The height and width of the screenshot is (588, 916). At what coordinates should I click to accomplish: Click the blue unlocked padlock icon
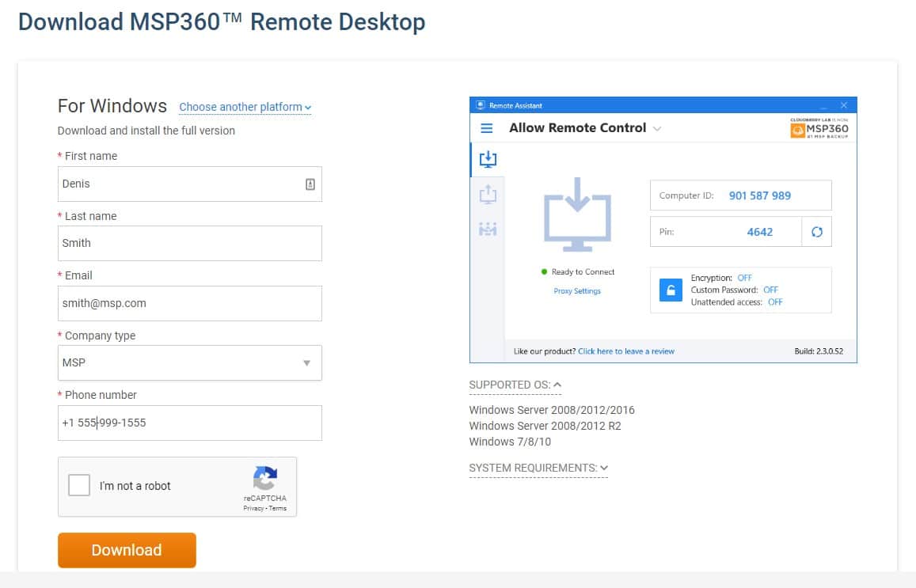(x=671, y=290)
